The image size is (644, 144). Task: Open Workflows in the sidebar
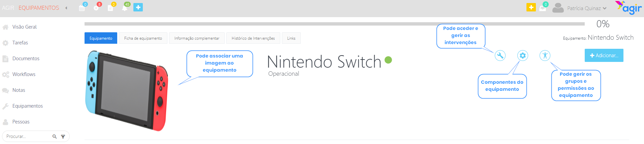24,74
